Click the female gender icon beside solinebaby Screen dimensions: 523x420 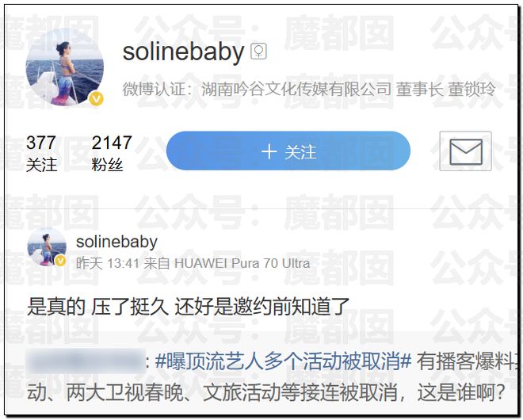click(x=259, y=51)
